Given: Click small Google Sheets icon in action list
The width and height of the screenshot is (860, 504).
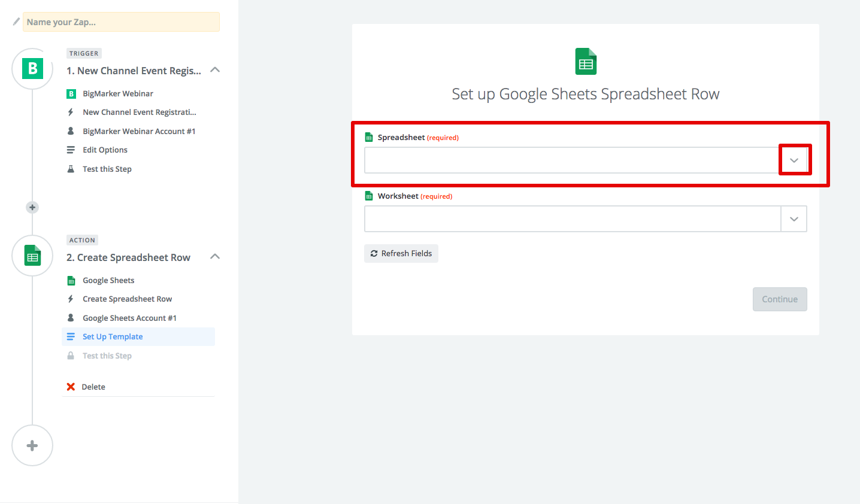Looking at the screenshot, I should [71, 280].
